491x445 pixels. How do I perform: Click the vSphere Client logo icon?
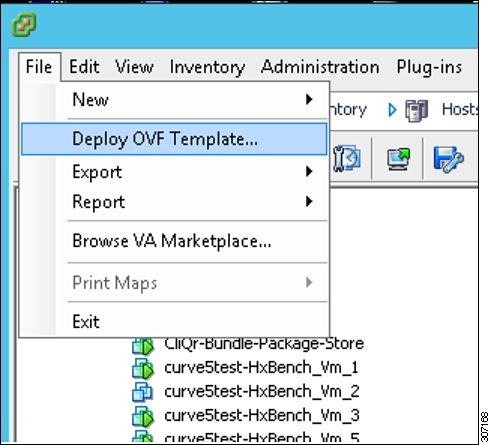(x=24, y=24)
